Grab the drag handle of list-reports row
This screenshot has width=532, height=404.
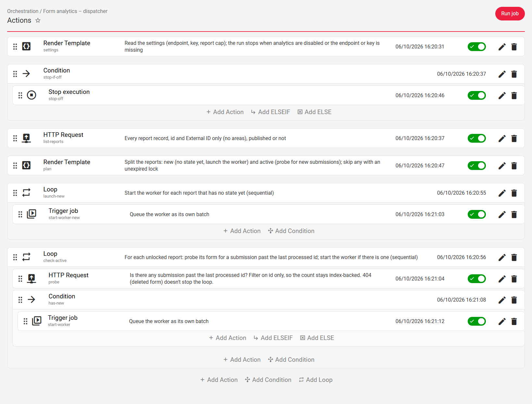15,138
